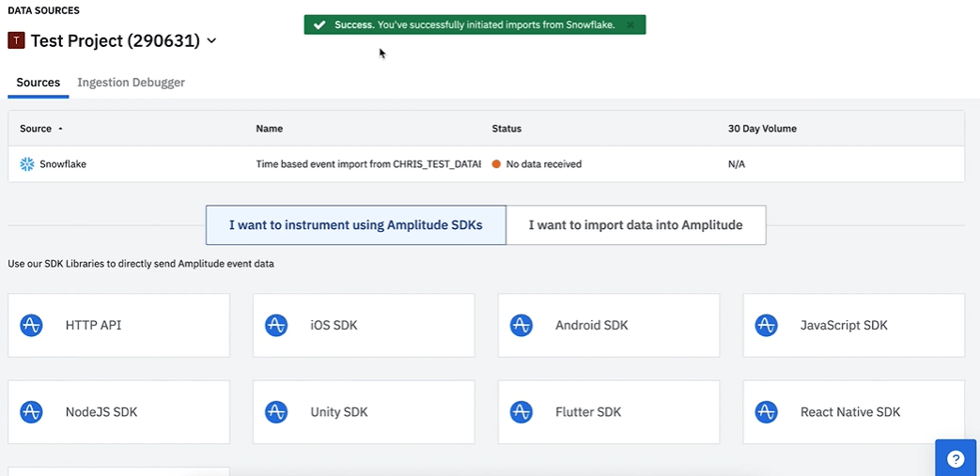Click the Status column header
This screenshot has height=476, width=980.
click(x=506, y=129)
